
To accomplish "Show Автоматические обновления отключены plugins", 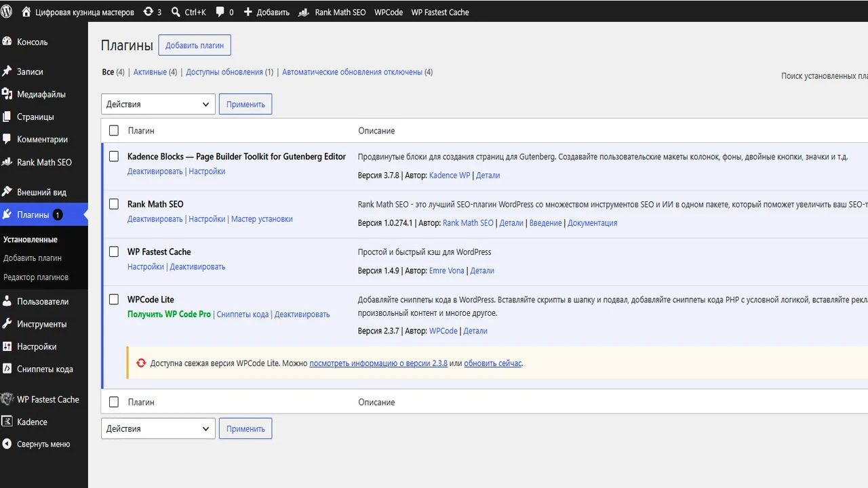I will tap(352, 72).
